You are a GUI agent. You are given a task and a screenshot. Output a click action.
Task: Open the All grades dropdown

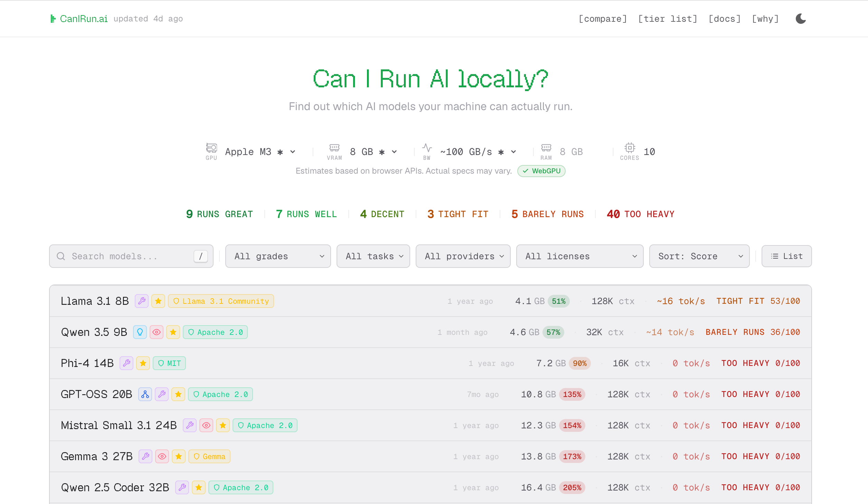[x=278, y=256]
